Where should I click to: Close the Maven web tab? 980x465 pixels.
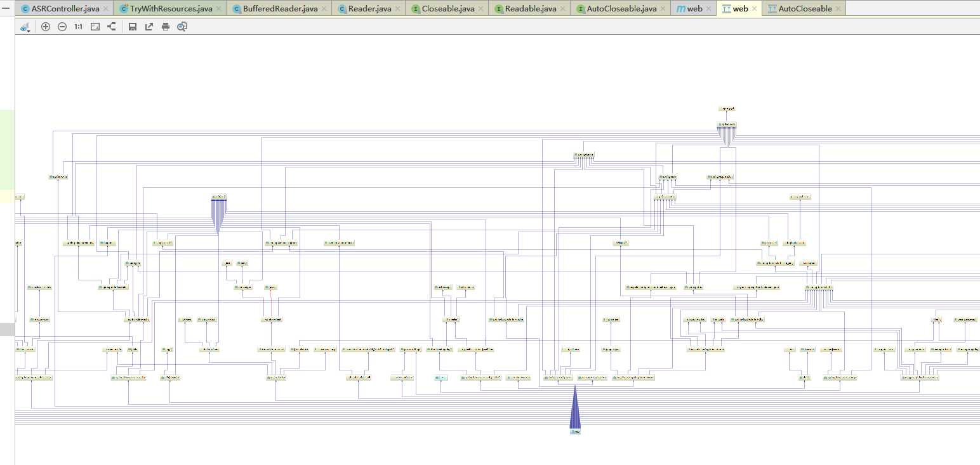[709, 9]
